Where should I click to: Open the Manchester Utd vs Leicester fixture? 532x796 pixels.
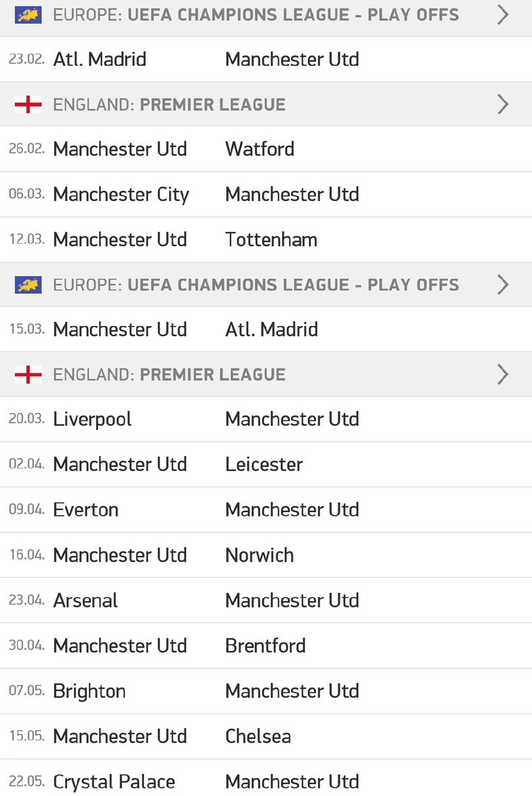(x=266, y=464)
